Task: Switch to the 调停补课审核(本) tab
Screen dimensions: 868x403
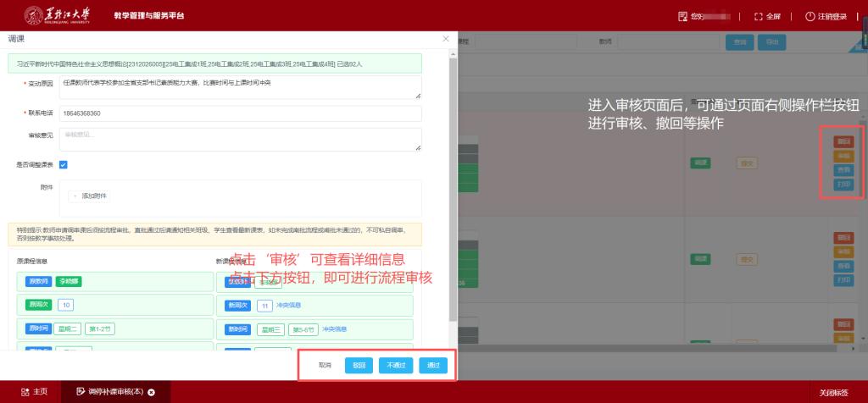Action: point(110,392)
